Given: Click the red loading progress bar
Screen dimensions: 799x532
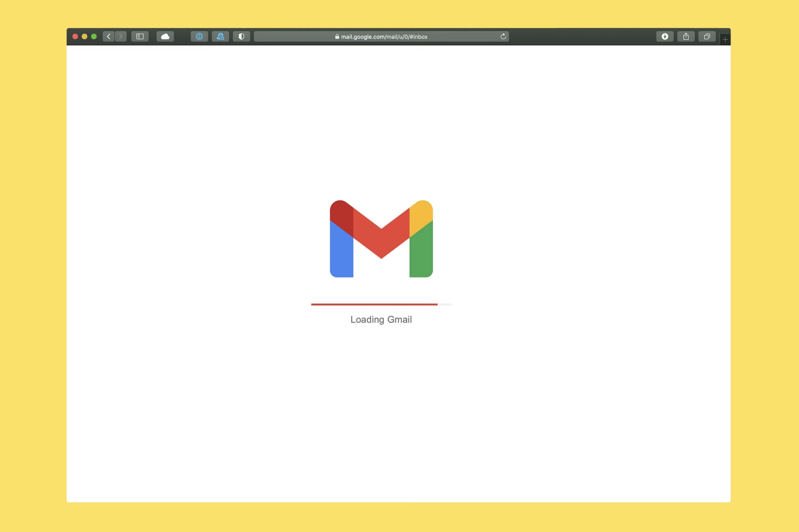Looking at the screenshot, I should click(374, 304).
